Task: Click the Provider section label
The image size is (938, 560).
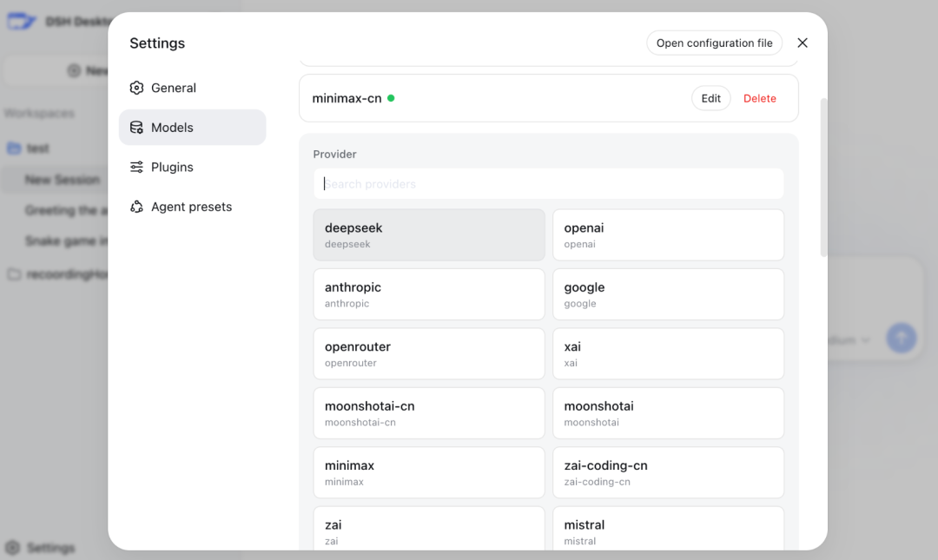Action: point(334,154)
